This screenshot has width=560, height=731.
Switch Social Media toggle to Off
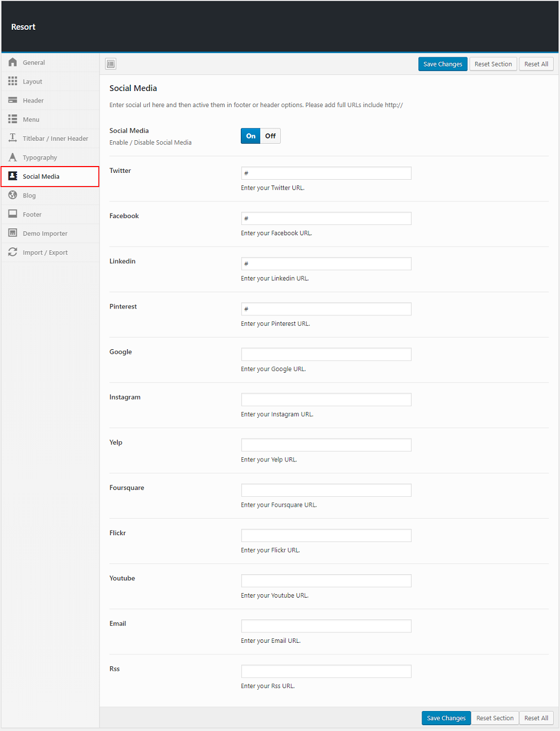(271, 136)
